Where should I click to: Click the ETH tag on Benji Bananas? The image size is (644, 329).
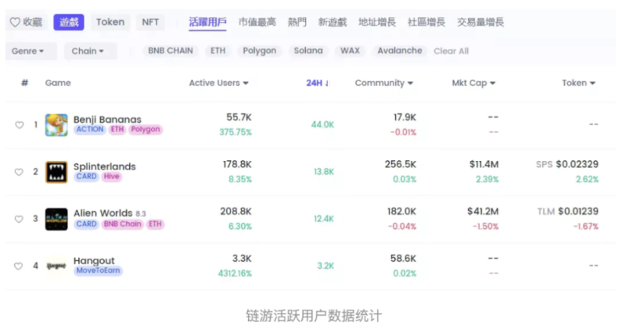[x=117, y=130]
